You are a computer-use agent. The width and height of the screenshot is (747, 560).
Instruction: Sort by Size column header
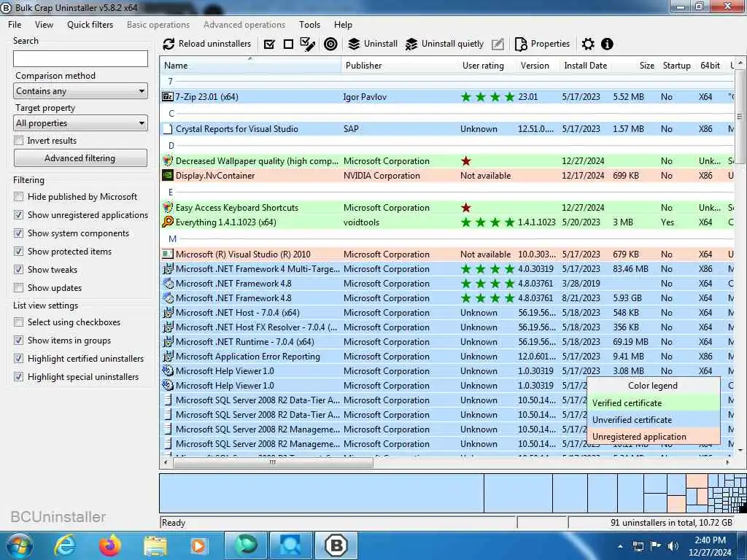(635, 65)
